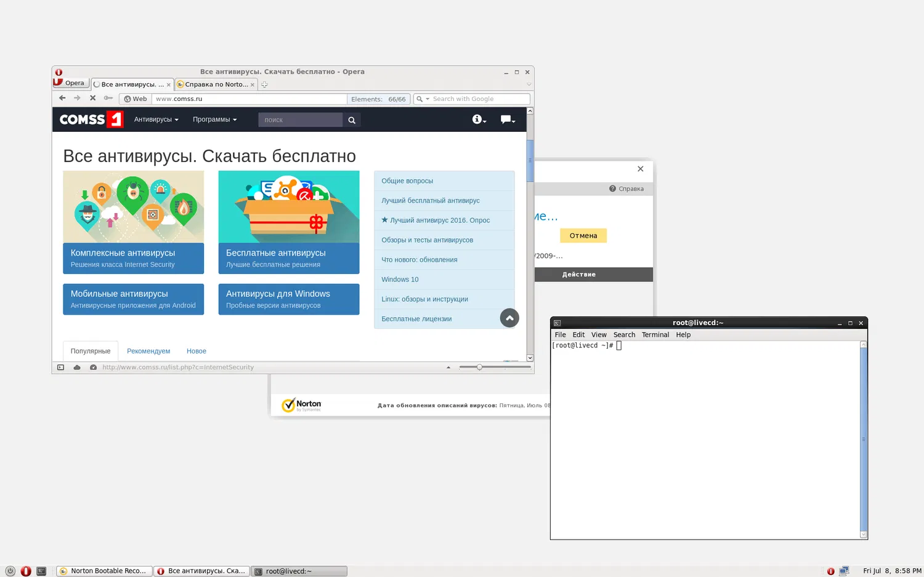
Task: Open the Мобильные антивирусы card
Action: click(133, 299)
